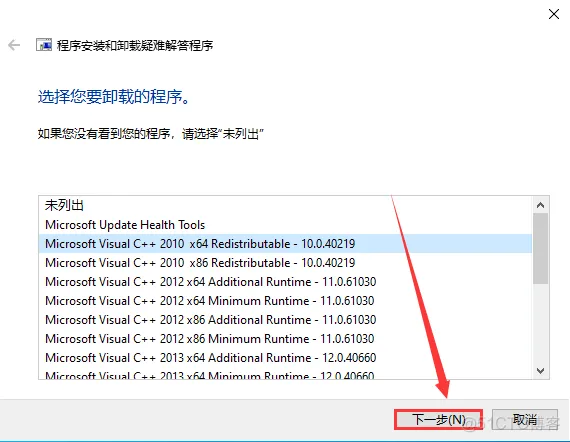
Task: Click the 取消 button
Action: click(x=525, y=419)
